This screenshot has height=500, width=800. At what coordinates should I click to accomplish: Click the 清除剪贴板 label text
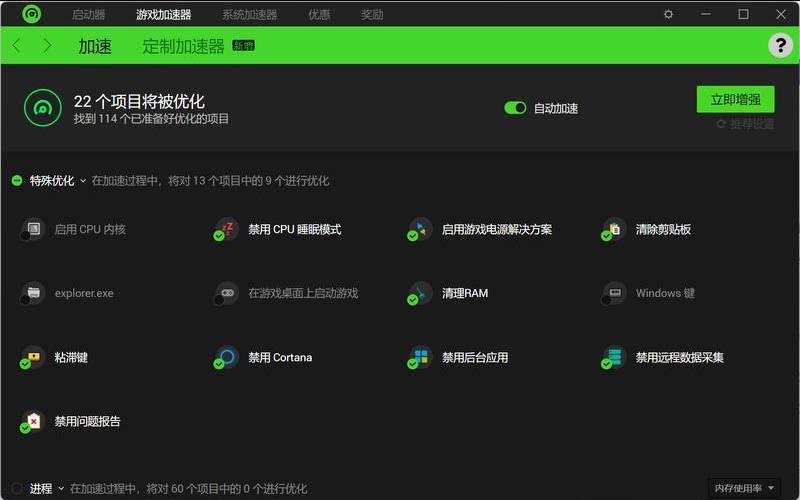coord(663,229)
